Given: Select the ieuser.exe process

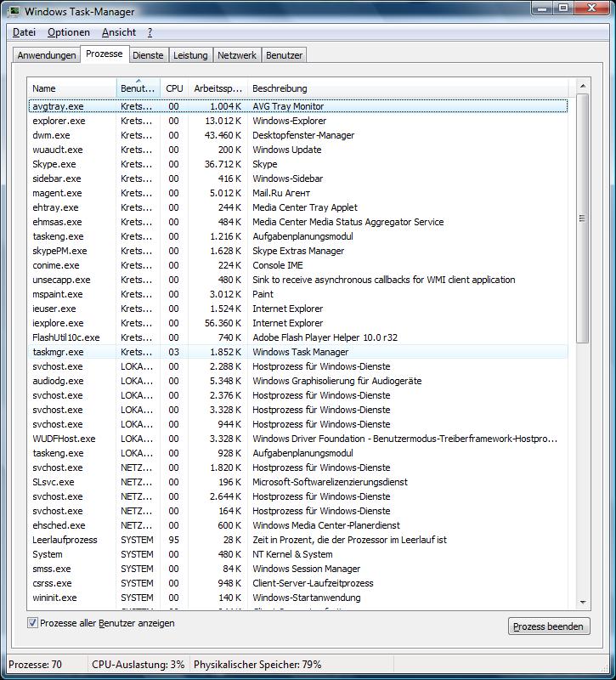Looking at the screenshot, I should (x=298, y=309).
